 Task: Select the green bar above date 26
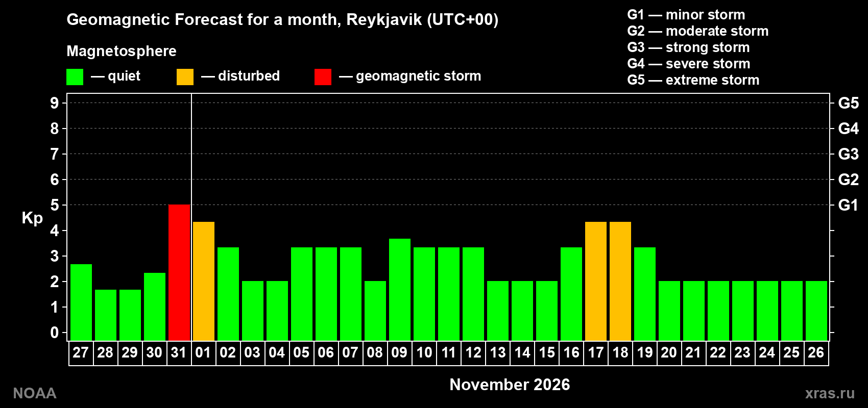(816, 311)
